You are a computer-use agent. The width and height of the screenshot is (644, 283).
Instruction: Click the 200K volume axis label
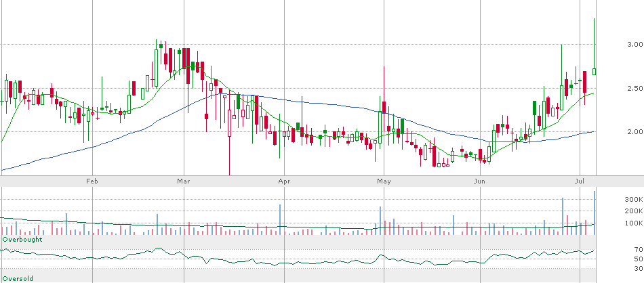[633, 211]
